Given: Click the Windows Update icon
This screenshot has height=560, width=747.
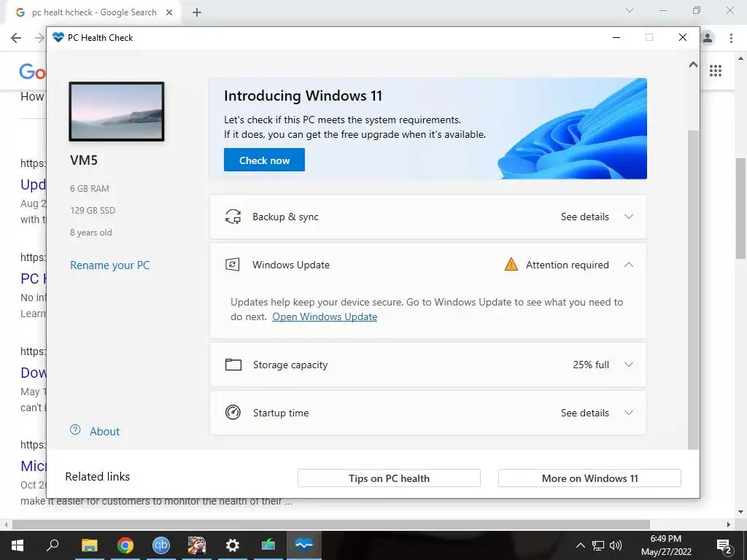Looking at the screenshot, I should click(233, 265).
